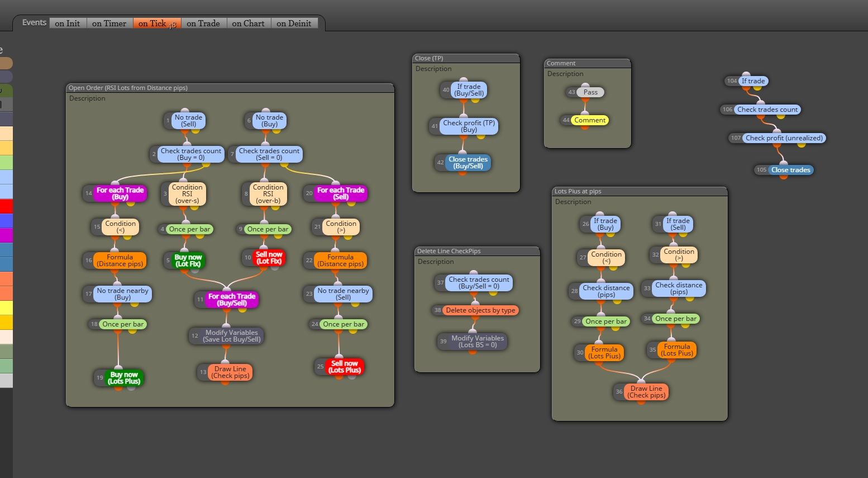The width and height of the screenshot is (868, 478).
Task: Pick the magenta swatch in left palette
Action: click(6, 235)
